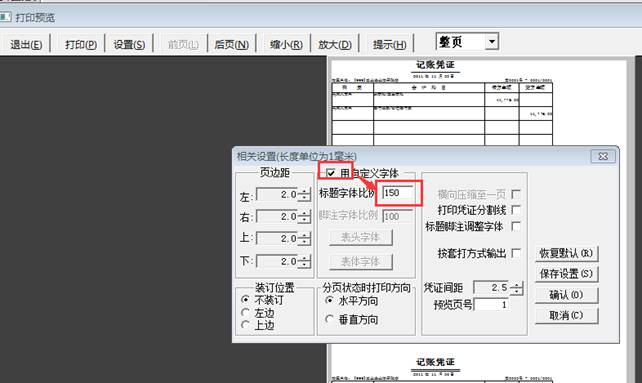Viewport: 642px width, 383px height.
Task: Click the 打印预览 window title text
Action: [35, 18]
